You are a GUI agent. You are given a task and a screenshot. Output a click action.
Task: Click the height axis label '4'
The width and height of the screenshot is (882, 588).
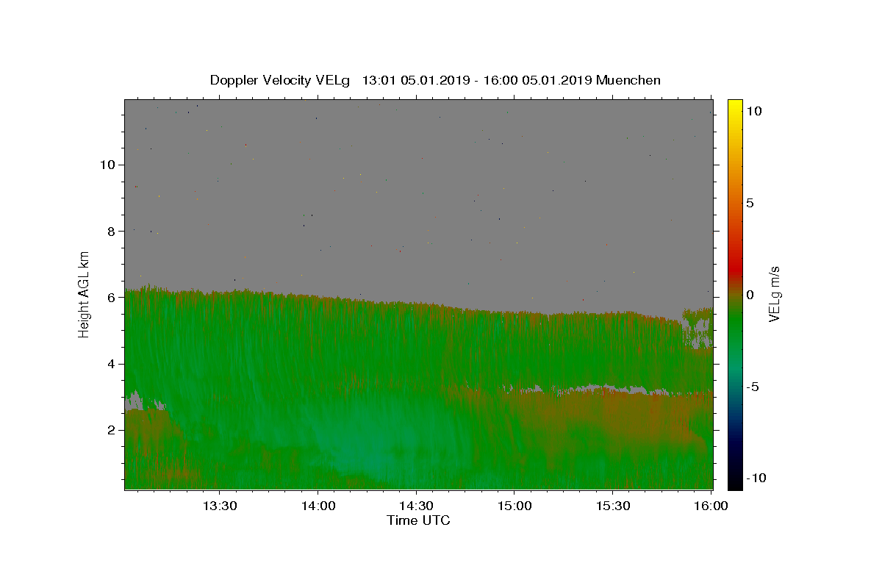pos(112,364)
